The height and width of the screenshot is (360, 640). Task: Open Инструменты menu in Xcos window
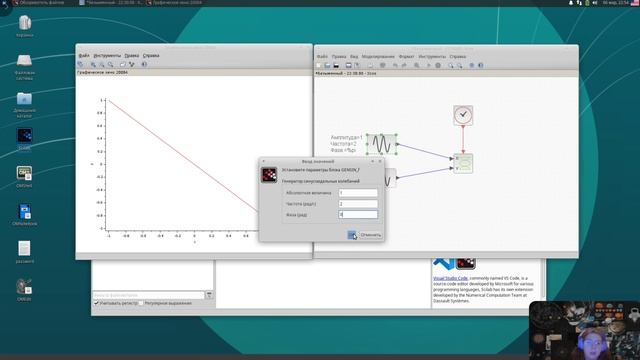[x=432, y=57]
